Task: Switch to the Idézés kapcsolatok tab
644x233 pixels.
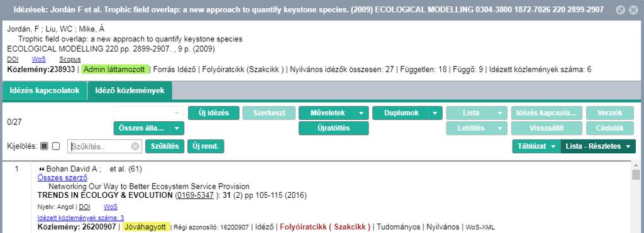Action: [x=45, y=90]
